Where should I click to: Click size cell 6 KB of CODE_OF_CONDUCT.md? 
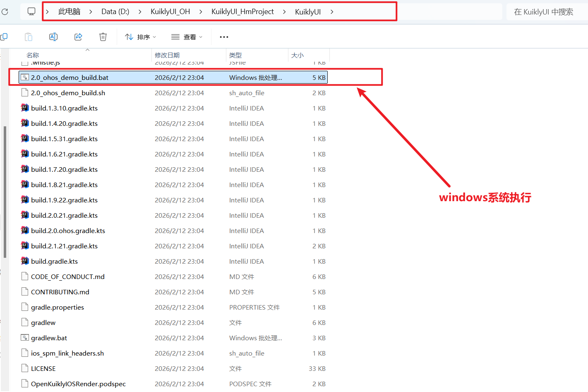click(319, 277)
